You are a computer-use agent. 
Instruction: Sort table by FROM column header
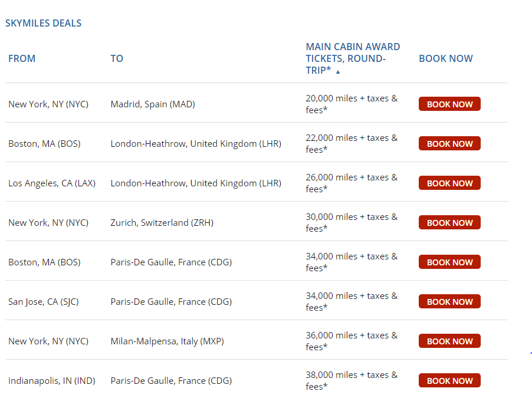[22, 58]
